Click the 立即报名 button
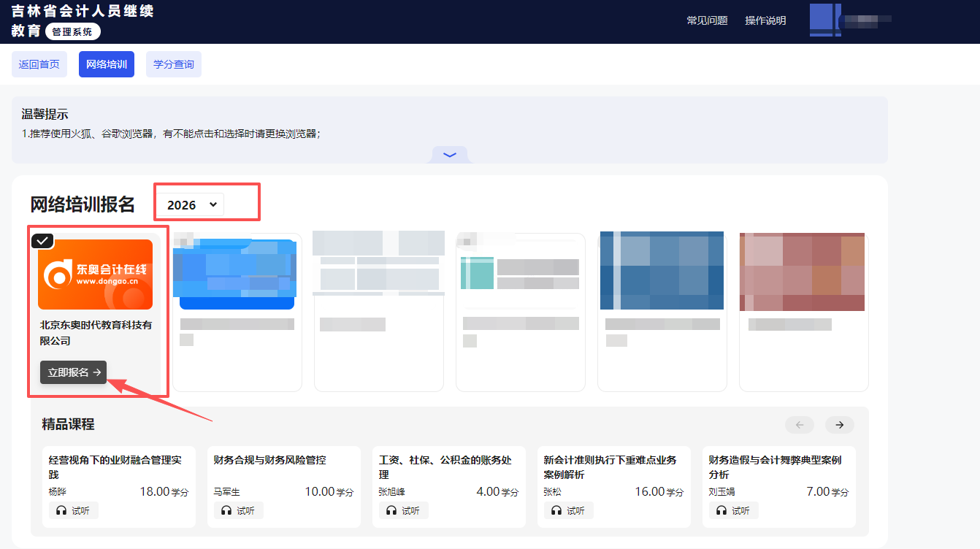 (74, 372)
